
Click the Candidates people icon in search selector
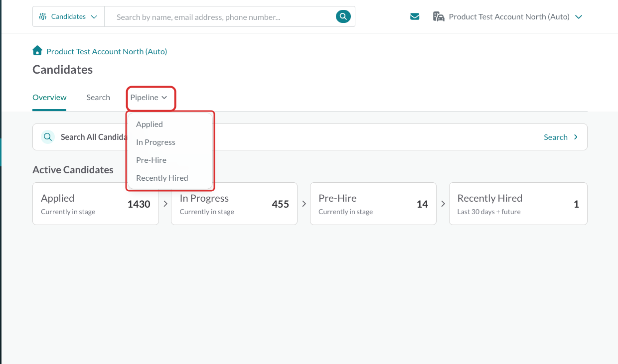[x=42, y=16]
